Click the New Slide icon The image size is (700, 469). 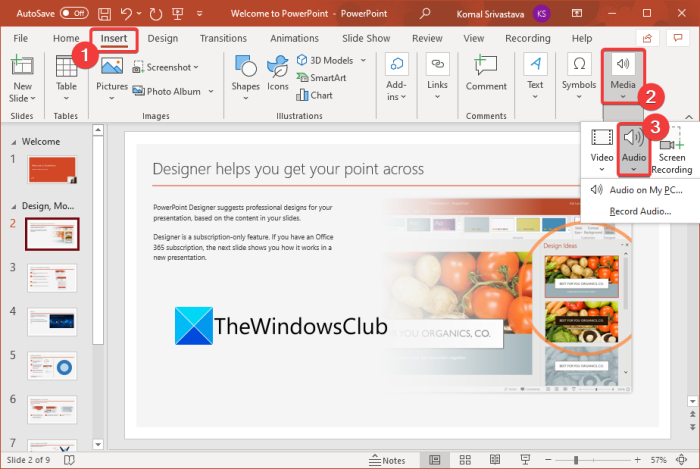click(x=22, y=66)
